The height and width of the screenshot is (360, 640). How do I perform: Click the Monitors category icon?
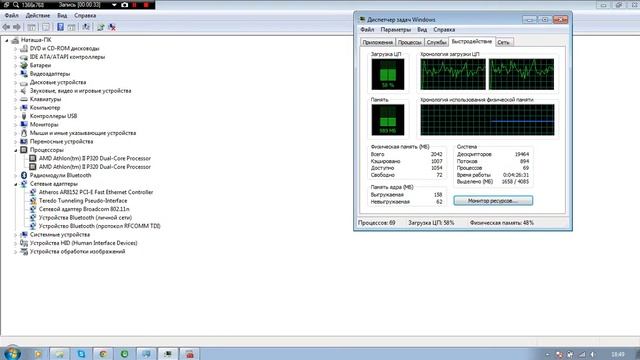(x=24, y=124)
